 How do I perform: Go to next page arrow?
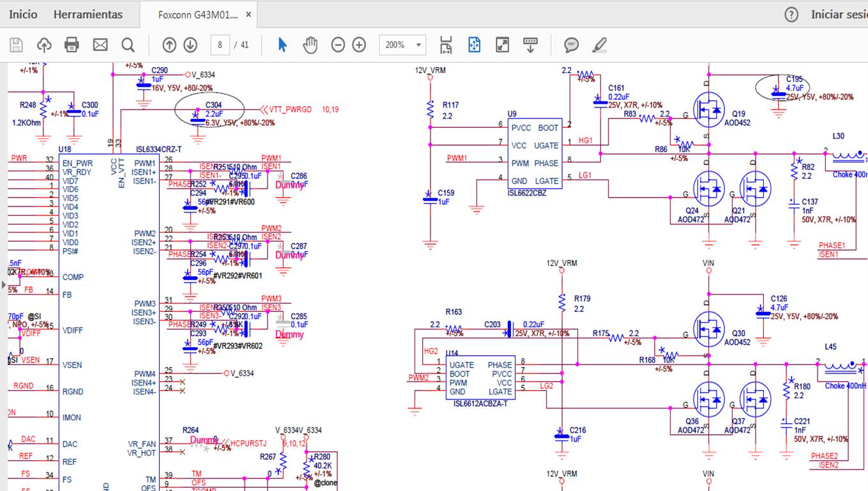click(190, 45)
